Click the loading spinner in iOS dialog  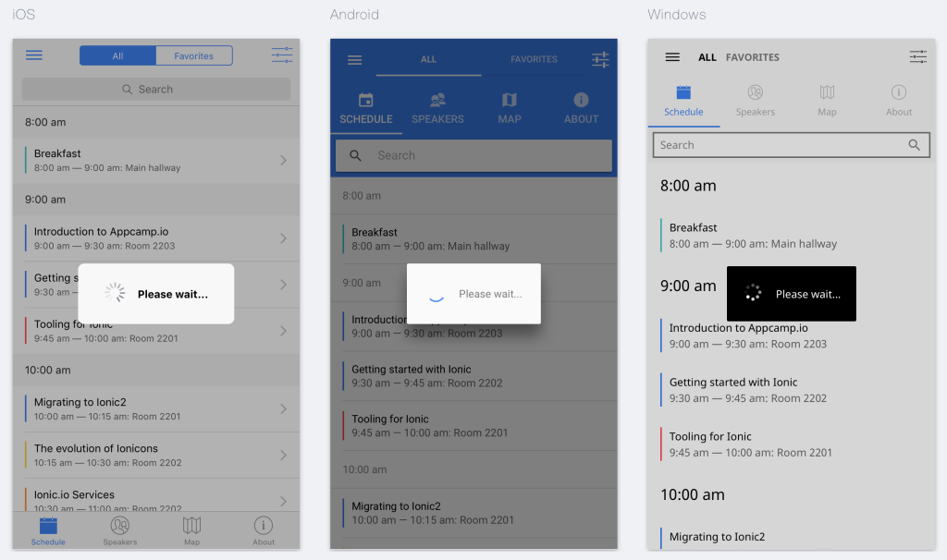(x=115, y=293)
